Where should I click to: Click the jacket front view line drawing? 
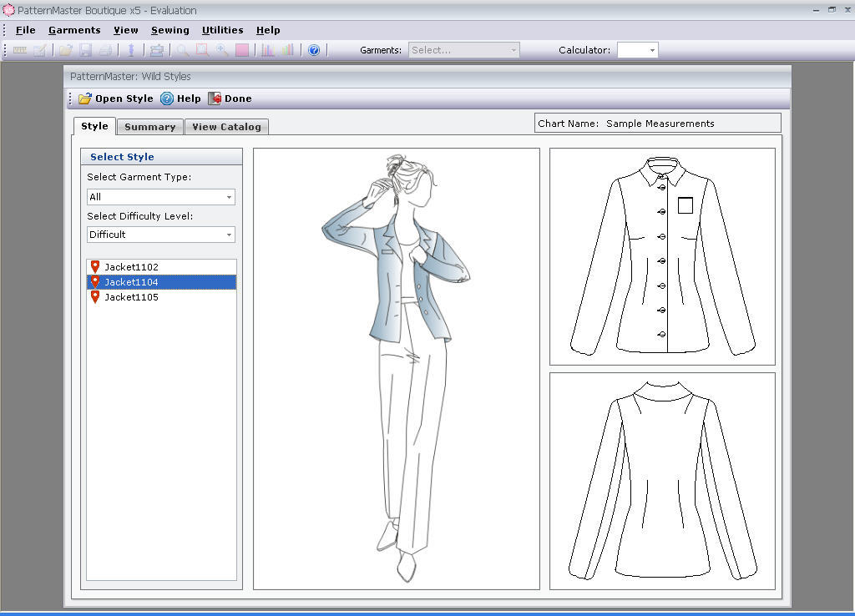point(662,256)
